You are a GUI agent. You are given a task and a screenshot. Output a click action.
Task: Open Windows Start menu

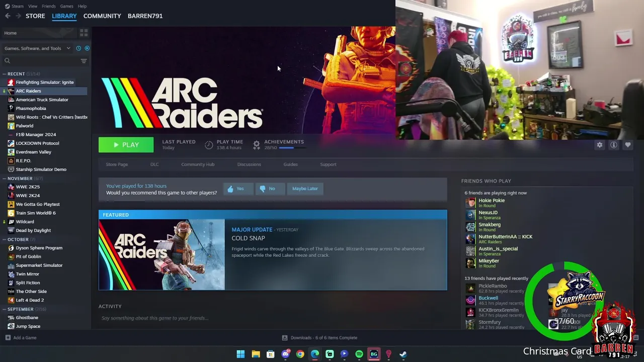tap(240, 354)
